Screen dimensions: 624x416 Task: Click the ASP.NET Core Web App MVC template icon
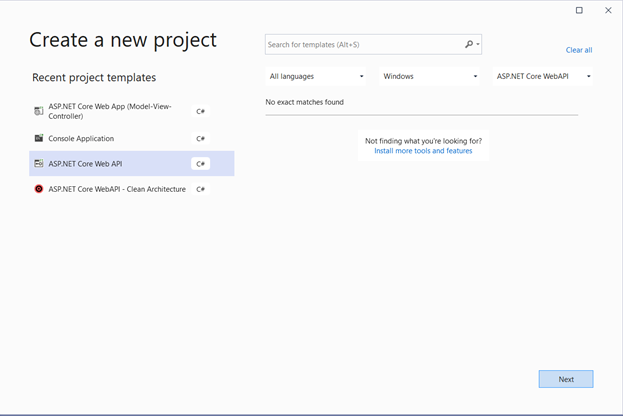39,111
